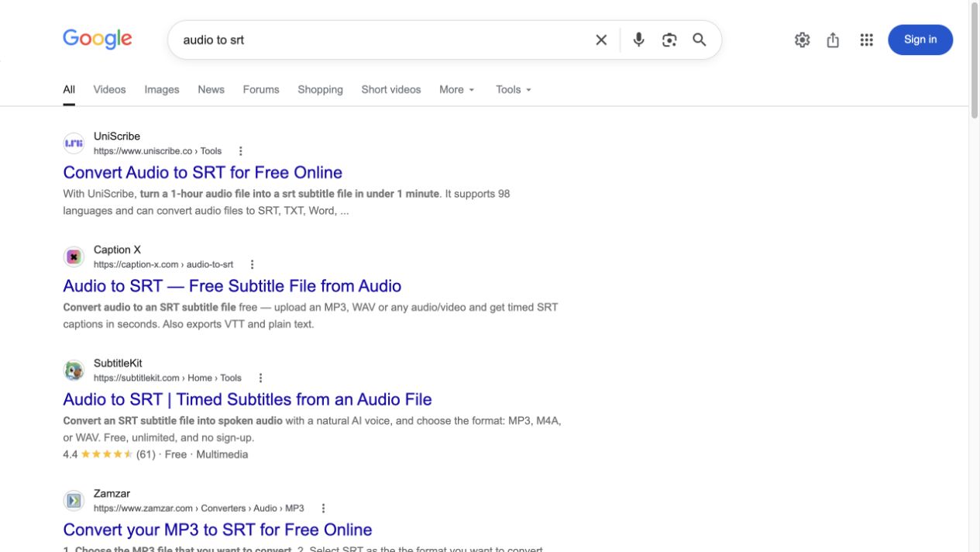Open the three-dot menu for the SubtitleKit result
The width and height of the screenshot is (980, 552).
click(x=260, y=378)
